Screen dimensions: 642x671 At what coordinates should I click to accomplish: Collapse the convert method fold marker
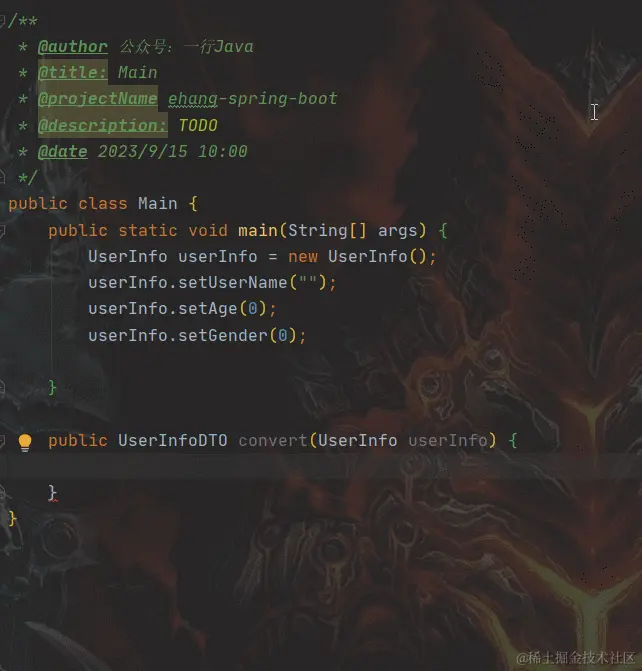(x=2, y=441)
